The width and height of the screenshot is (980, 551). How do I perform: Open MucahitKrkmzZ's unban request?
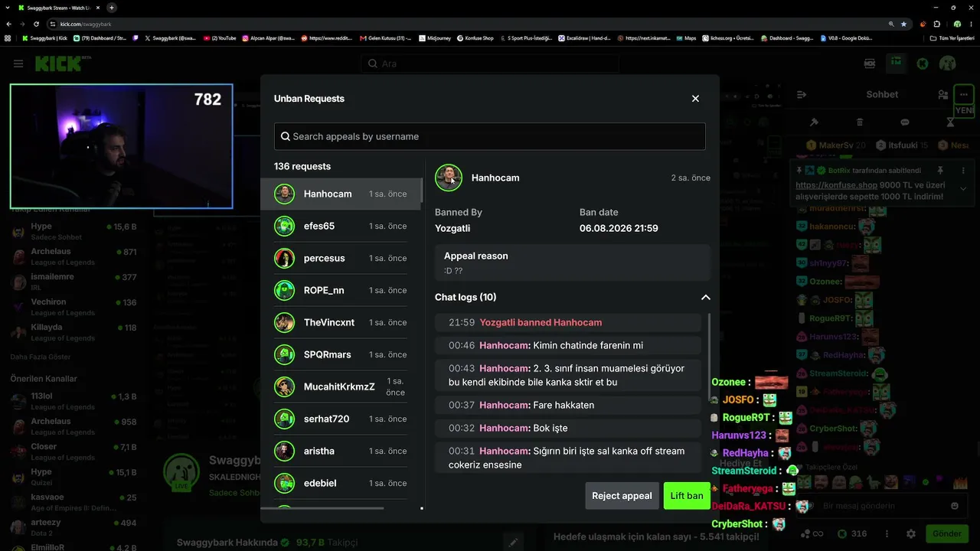(x=341, y=387)
